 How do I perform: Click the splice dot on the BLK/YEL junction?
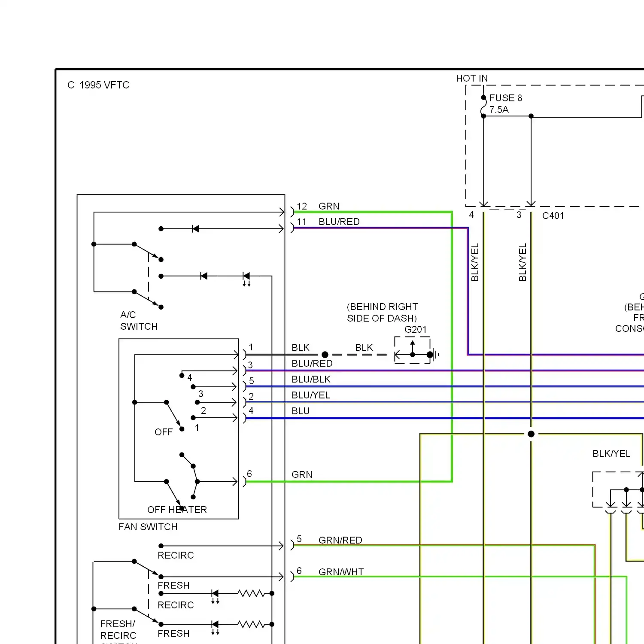click(x=531, y=434)
